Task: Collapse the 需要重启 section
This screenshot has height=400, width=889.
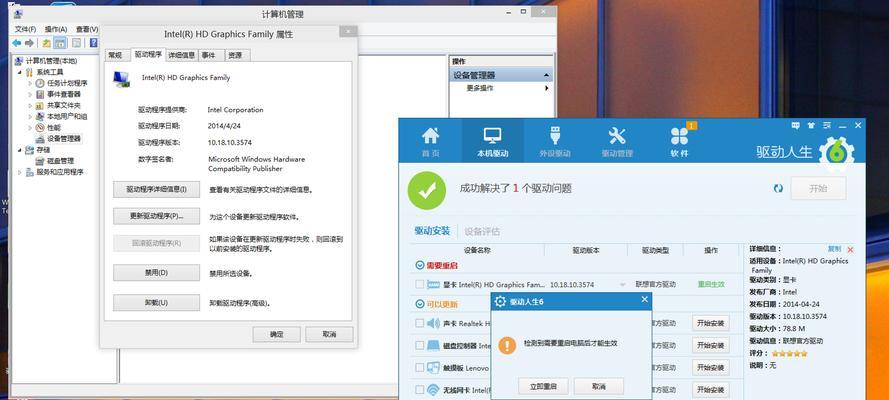Action: (420, 265)
